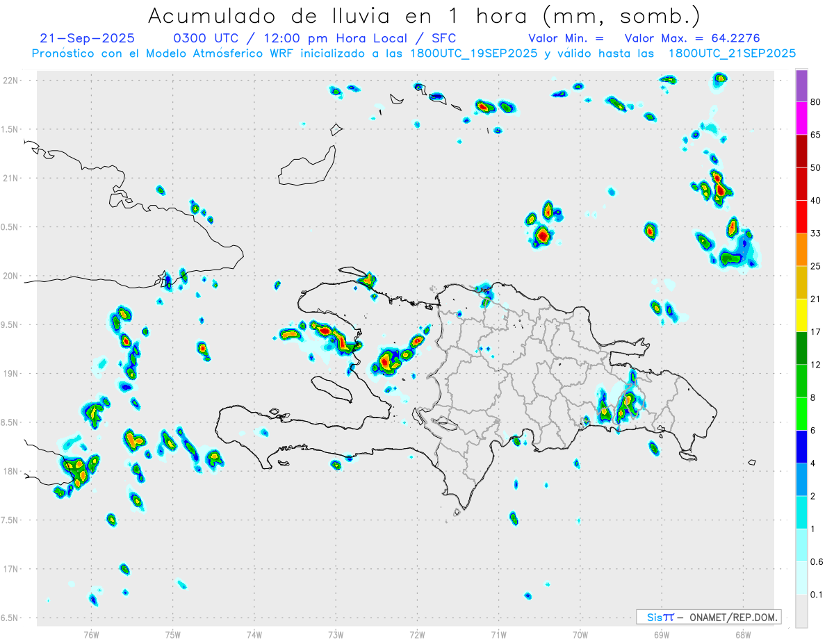
Task: Pick the green colorbar segment between 8 and 12
Action: (801, 381)
